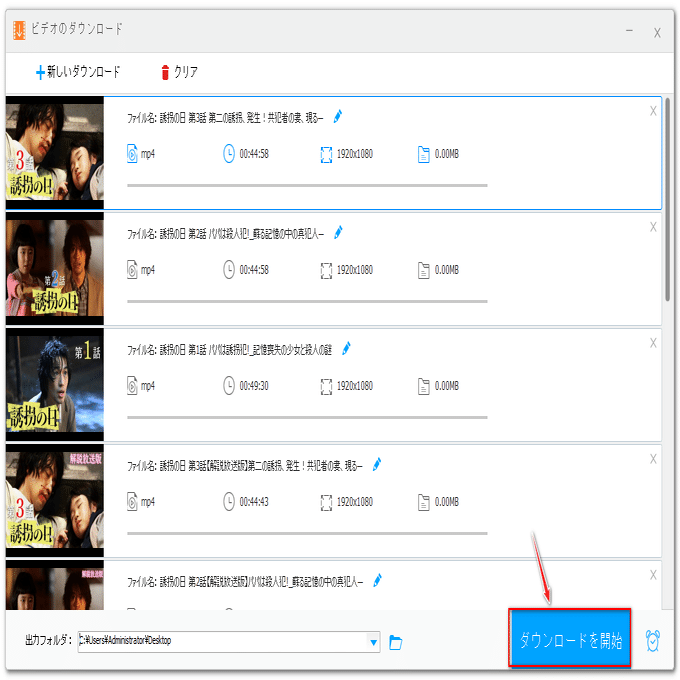Remove the 第3話 第二の誘拐 item
The width and height of the screenshot is (680, 680).
point(653,111)
